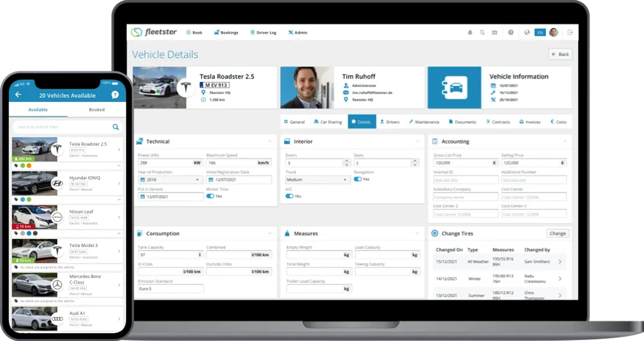Click the Vehicle Information booklet icon
The width and height of the screenshot is (644, 341).
(x=454, y=87)
